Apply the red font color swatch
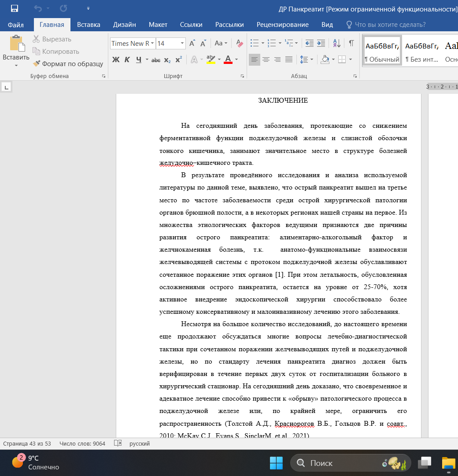458x476 pixels. point(228,59)
